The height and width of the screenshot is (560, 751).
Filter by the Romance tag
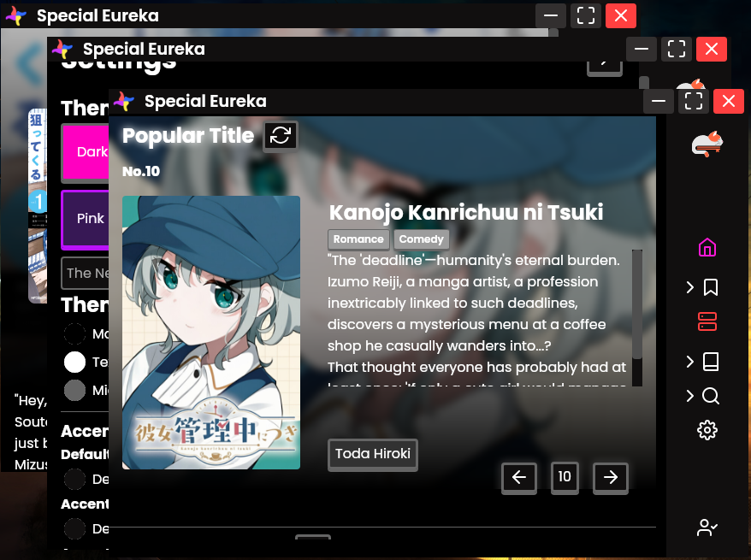point(358,239)
